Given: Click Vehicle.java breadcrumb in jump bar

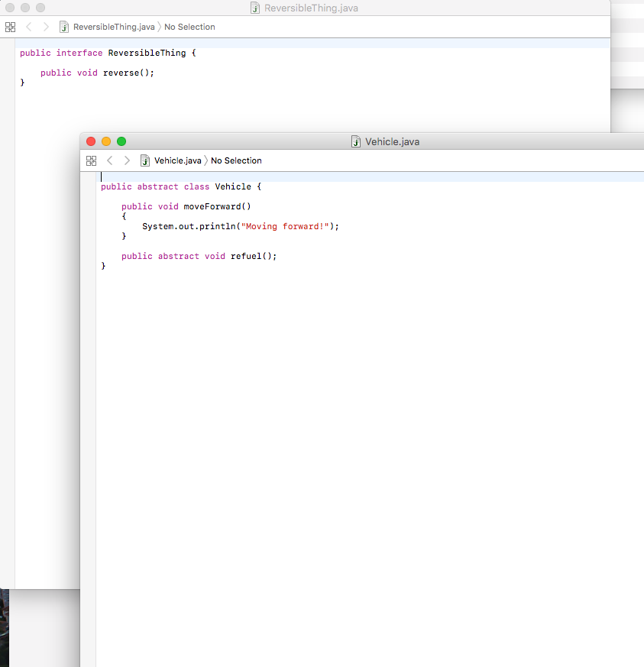Looking at the screenshot, I should point(178,160).
